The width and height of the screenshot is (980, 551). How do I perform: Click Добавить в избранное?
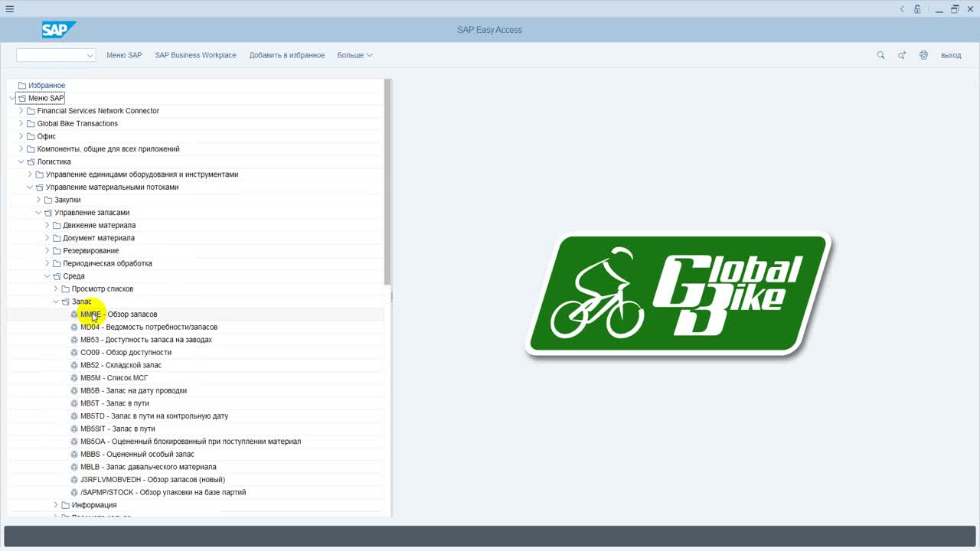[x=287, y=55]
